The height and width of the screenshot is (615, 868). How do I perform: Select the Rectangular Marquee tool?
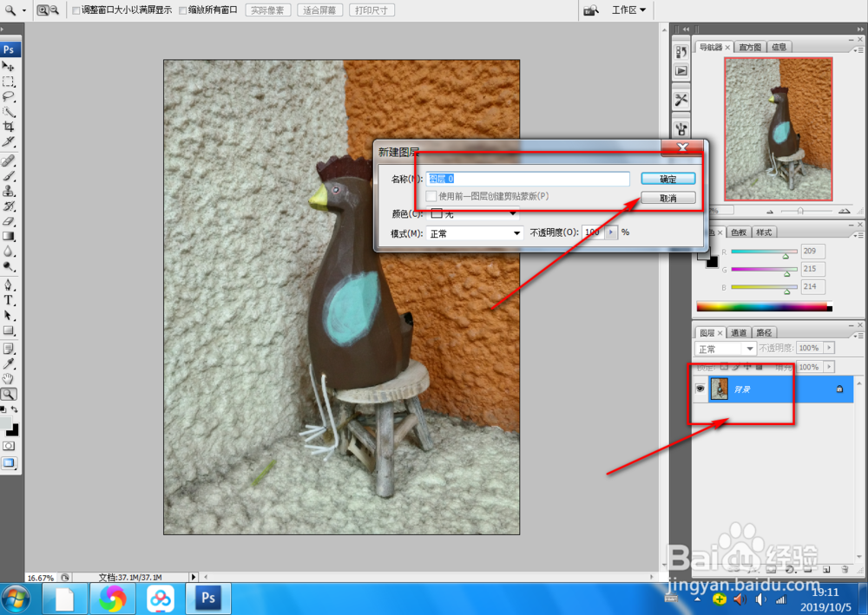pos(9,82)
